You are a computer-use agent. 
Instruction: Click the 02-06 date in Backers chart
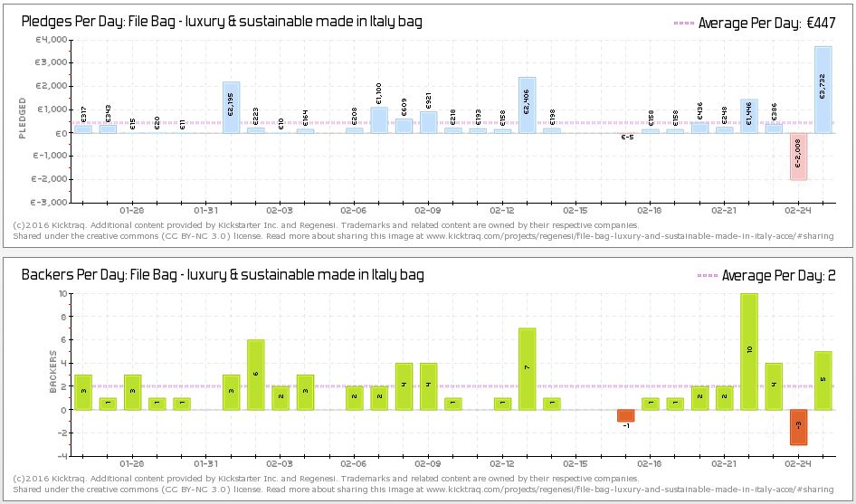point(354,463)
